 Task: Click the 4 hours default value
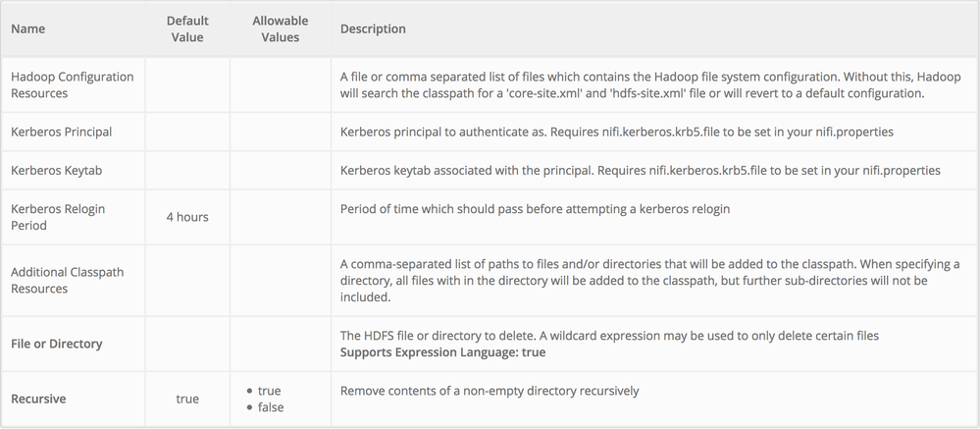coord(186,217)
